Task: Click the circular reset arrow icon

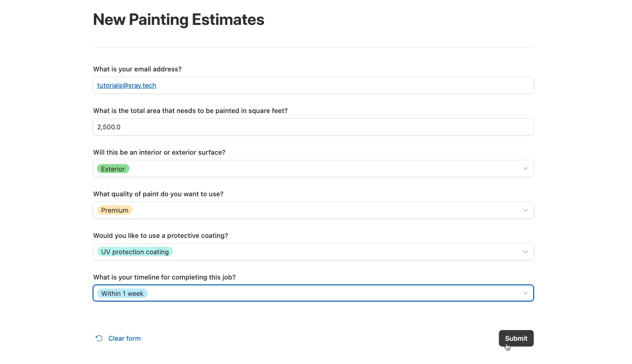Action: click(99, 338)
